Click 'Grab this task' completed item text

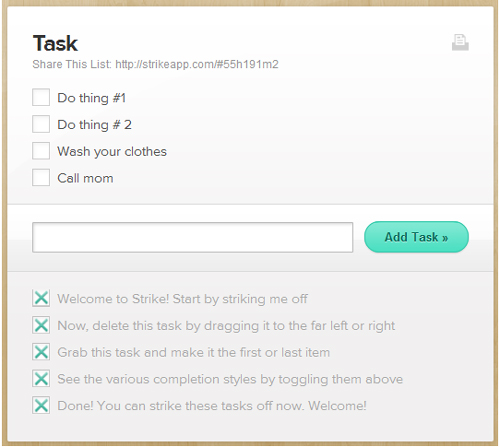point(194,352)
